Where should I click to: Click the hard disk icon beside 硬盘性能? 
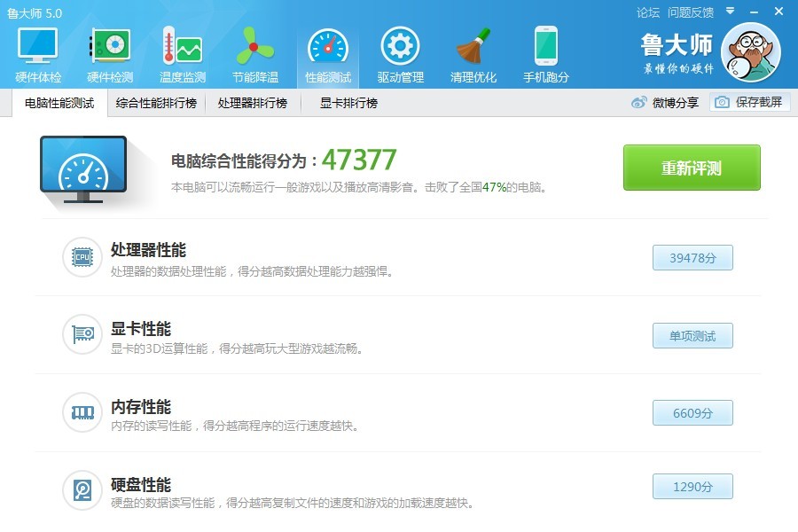click(x=82, y=490)
